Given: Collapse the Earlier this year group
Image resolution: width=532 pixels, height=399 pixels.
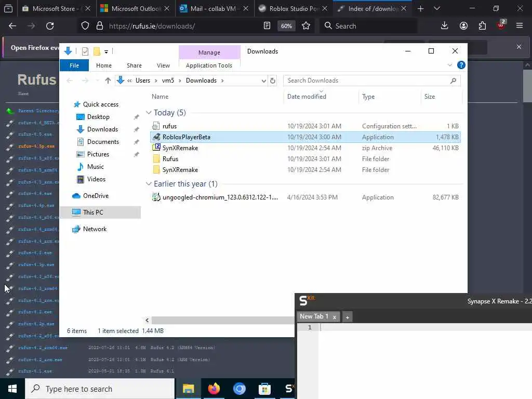Looking at the screenshot, I should tap(148, 184).
